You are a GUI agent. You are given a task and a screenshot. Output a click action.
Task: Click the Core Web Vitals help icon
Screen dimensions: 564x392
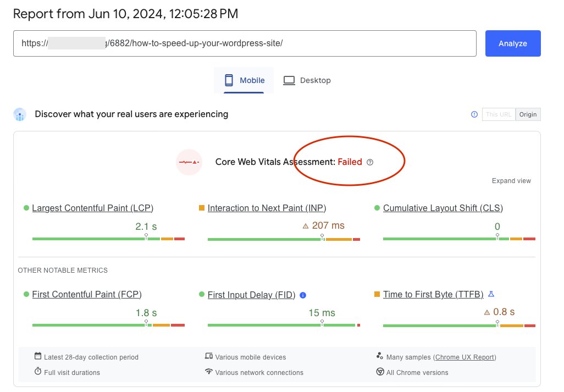tap(370, 162)
